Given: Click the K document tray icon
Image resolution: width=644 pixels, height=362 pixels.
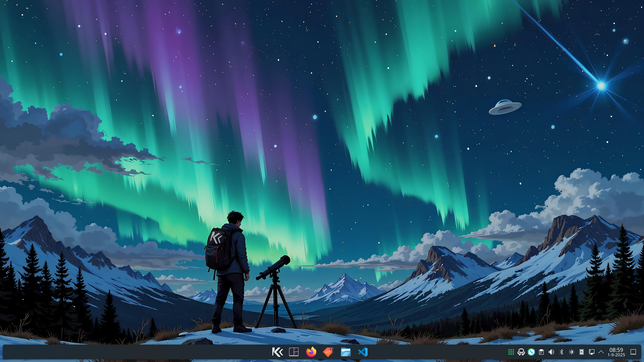Looking at the screenshot, I should pyautogui.click(x=581, y=352).
